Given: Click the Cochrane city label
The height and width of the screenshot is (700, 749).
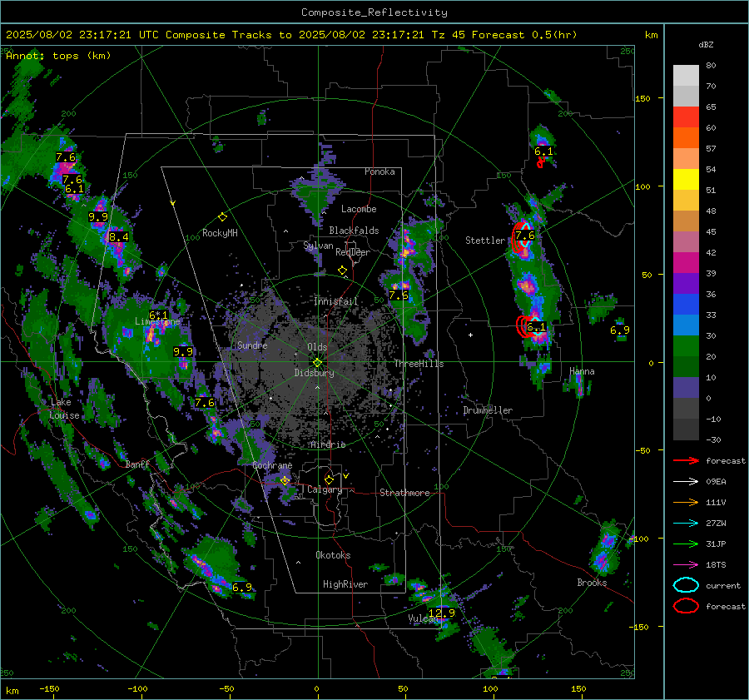Looking at the screenshot, I should tap(272, 465).
